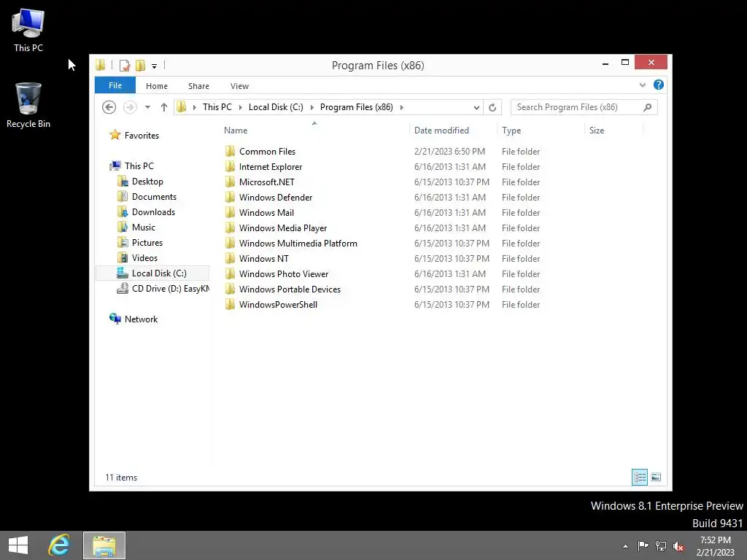Open Action Center flag tray icon
The width and height of the screenshot is (747, 560).
pyautogui.click(x=643, y=545)
